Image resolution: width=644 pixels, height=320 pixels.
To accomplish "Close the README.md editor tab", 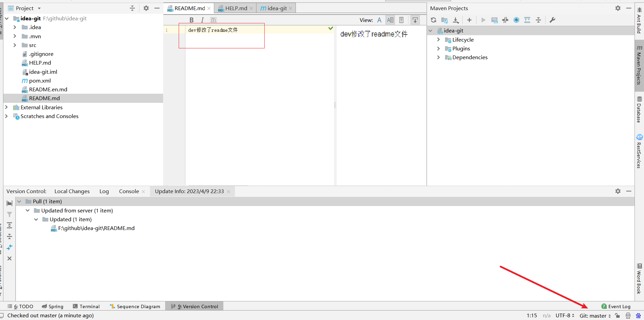I will tap(209, 8).
